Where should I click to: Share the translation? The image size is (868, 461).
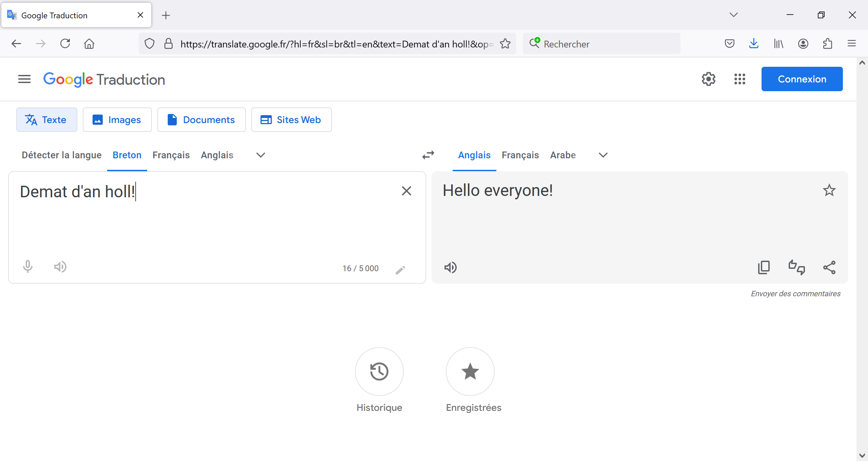829,268
